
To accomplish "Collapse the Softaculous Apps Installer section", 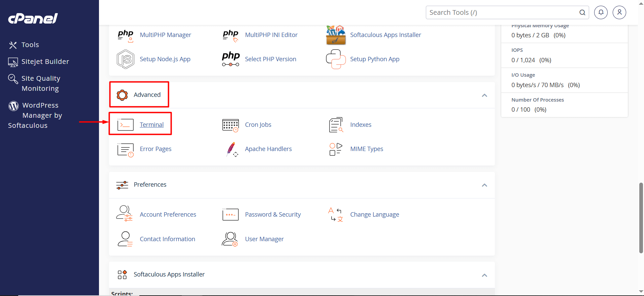I will coord(484,275).
